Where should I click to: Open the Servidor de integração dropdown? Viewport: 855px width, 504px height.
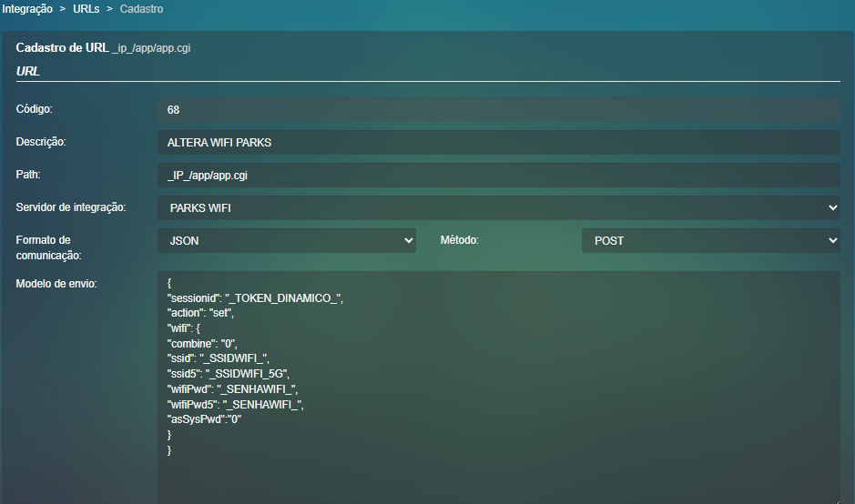[498, 208]
